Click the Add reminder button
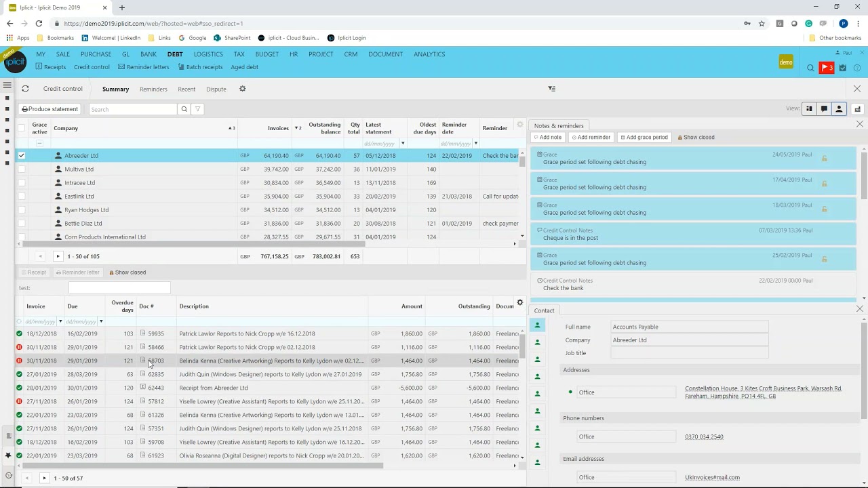The width and height of the screenshot is (868, 488). [x=591, y=138]
